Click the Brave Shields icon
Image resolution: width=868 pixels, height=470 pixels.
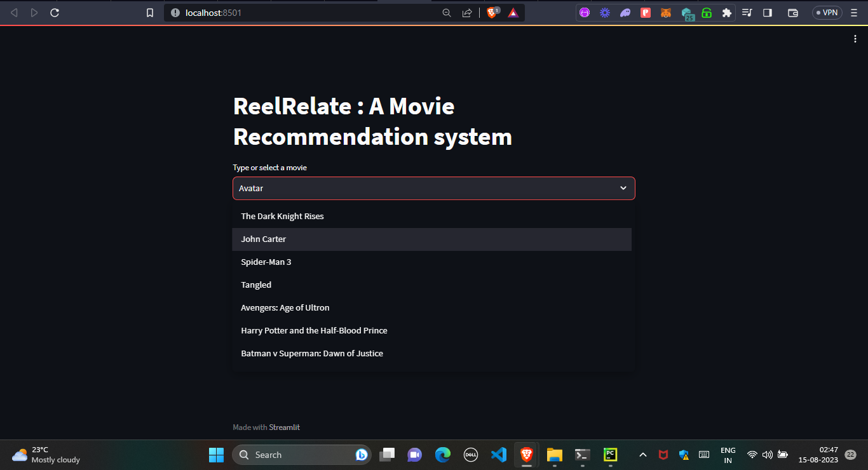click(491, 12)
